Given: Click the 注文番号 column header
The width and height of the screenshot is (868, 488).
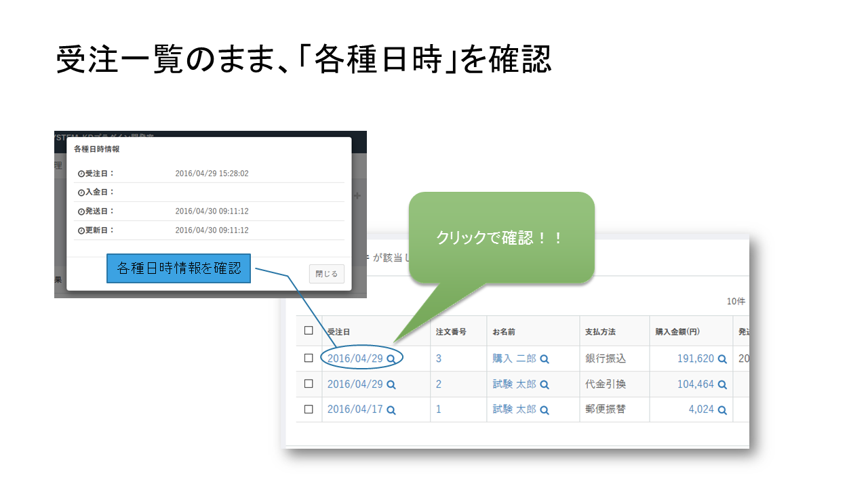Looking at the screenshot, I should [451, 332].
